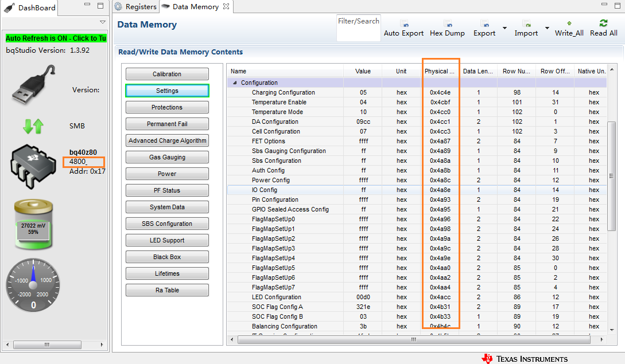
Task: Sort by the Value column header
Action: point(363,71)
